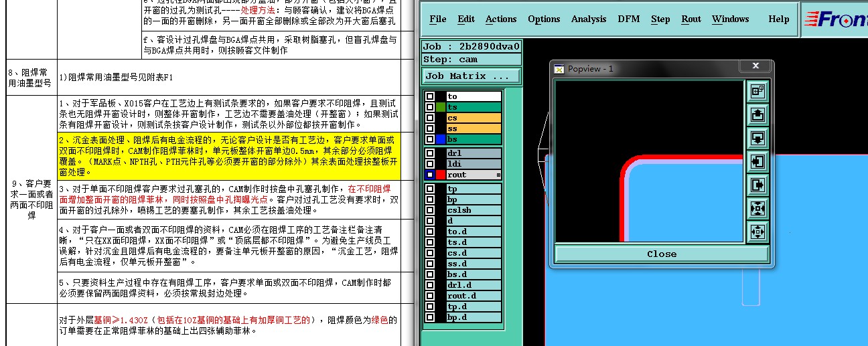Open the Actions menu
Screen dimensions: 868x346
tap(501, 19)
